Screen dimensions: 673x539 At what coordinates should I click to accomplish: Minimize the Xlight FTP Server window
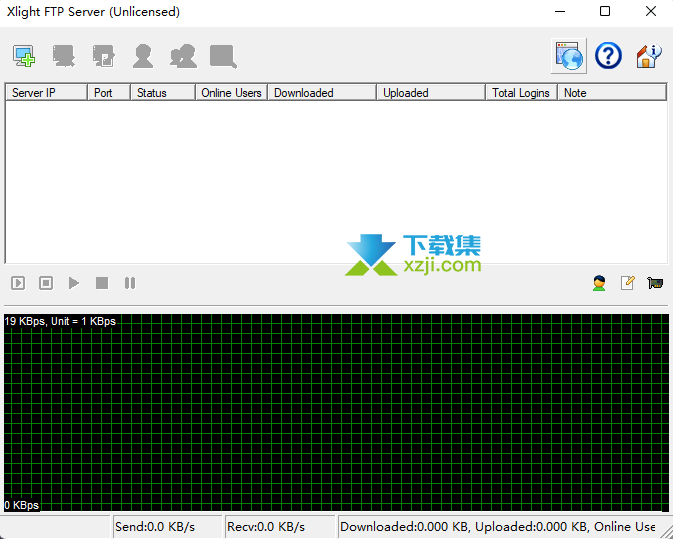560,12
